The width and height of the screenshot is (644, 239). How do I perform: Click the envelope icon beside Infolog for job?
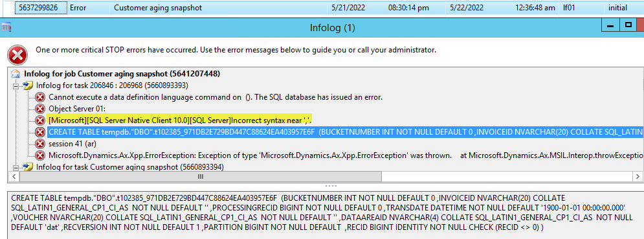click(x=16, y=74)
